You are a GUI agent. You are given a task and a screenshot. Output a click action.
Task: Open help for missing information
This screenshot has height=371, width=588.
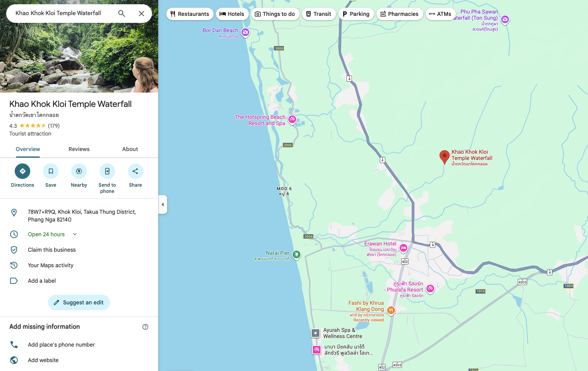[x=145, y=327]
